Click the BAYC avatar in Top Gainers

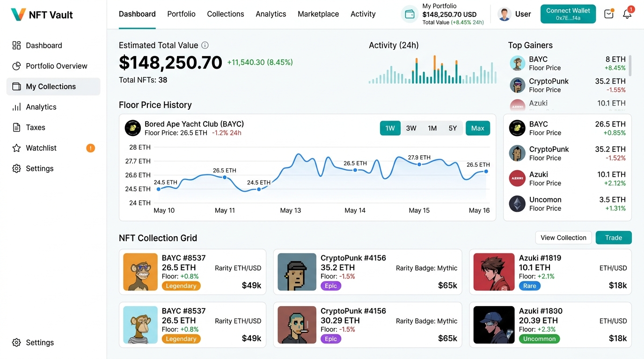click(517, 63)
